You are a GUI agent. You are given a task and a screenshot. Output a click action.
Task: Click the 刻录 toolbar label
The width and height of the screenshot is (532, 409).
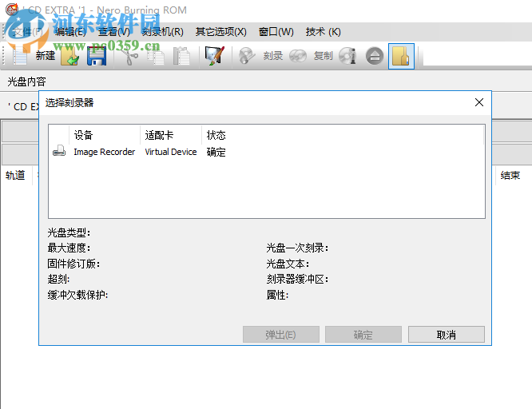[x=273, y=56]
